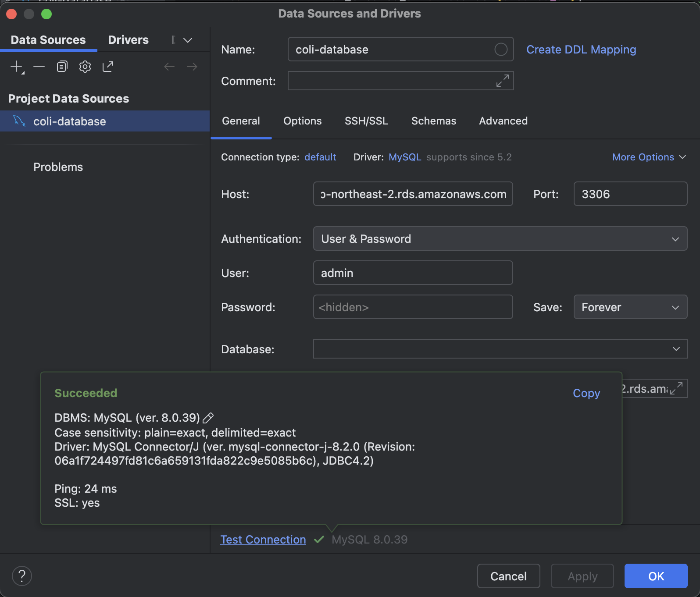Click Create DDL Mapping link
The image size is (700, 597).
click(581, 50)
